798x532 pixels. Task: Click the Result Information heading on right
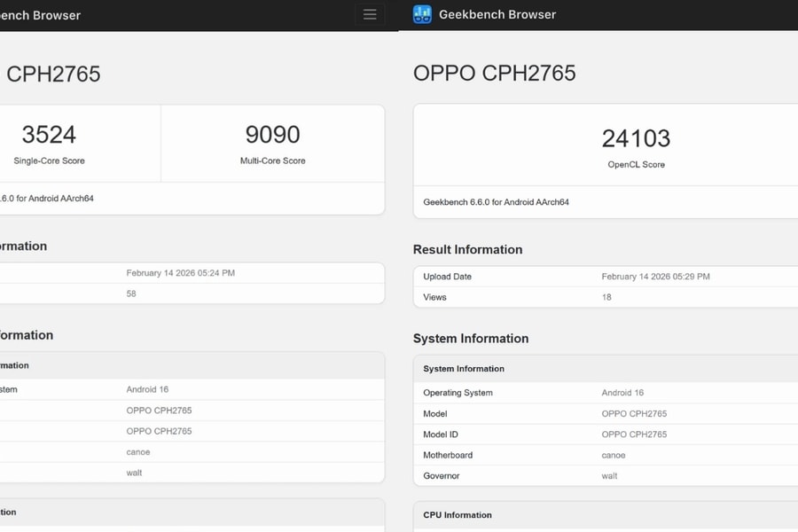(467, 249)
